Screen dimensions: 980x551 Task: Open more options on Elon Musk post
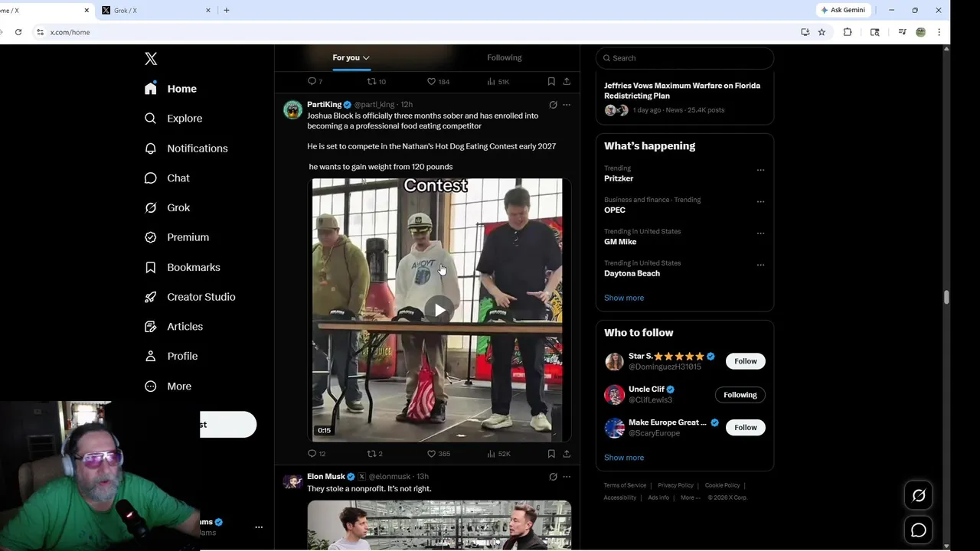point(567,477)
